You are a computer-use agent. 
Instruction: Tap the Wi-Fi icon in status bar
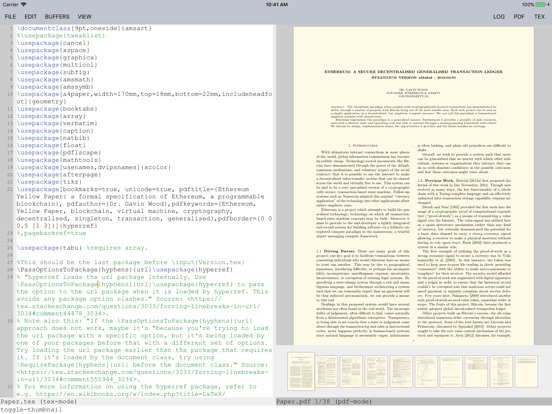tap(24, 4)
